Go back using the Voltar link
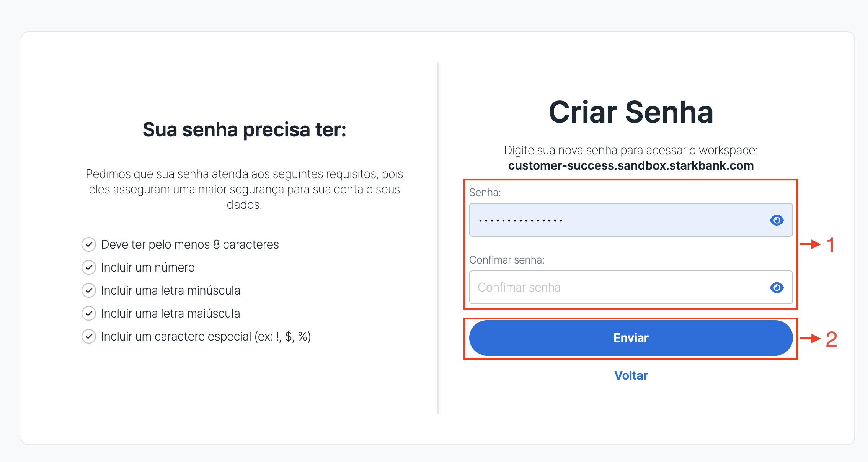868x462 pixels. pos(631,375)
